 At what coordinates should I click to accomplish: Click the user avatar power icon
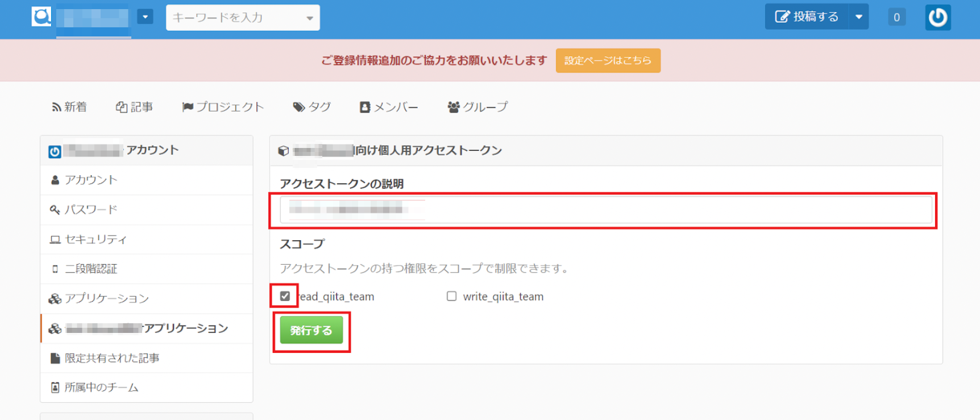[937, 18]
